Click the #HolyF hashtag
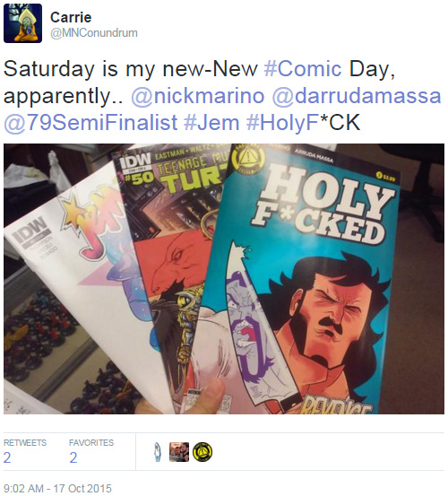The height and width of the screenshot is (496, 448). (x=282, y=122)
